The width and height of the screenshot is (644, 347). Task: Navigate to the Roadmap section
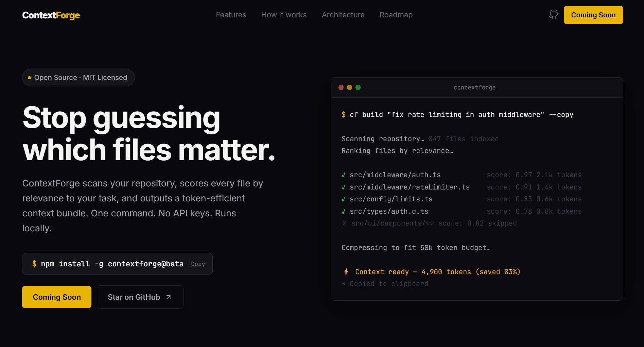tap(396, 15)
